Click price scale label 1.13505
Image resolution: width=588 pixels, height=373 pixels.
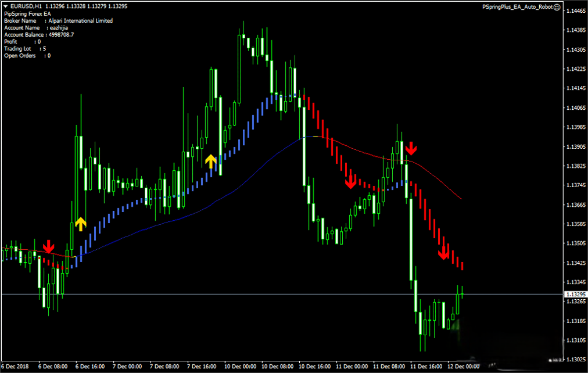576,243
